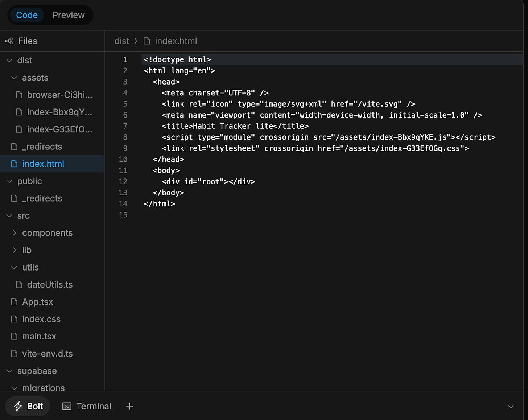Open the index-Bbx9qY... file
Screen dimensions: 528x420
click(59, 112)
